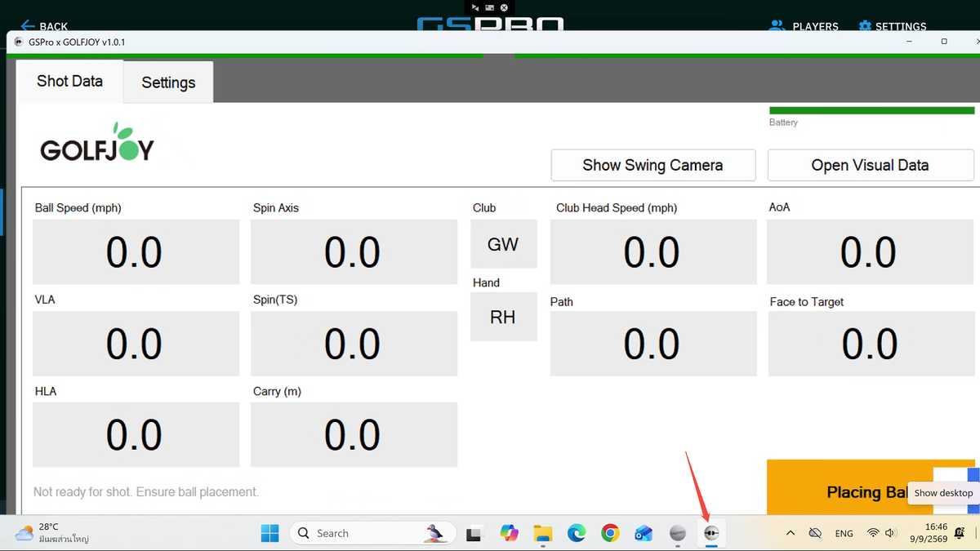Open PLAYERS in GSPro window

pyautogui.click(x=804, y=26)
